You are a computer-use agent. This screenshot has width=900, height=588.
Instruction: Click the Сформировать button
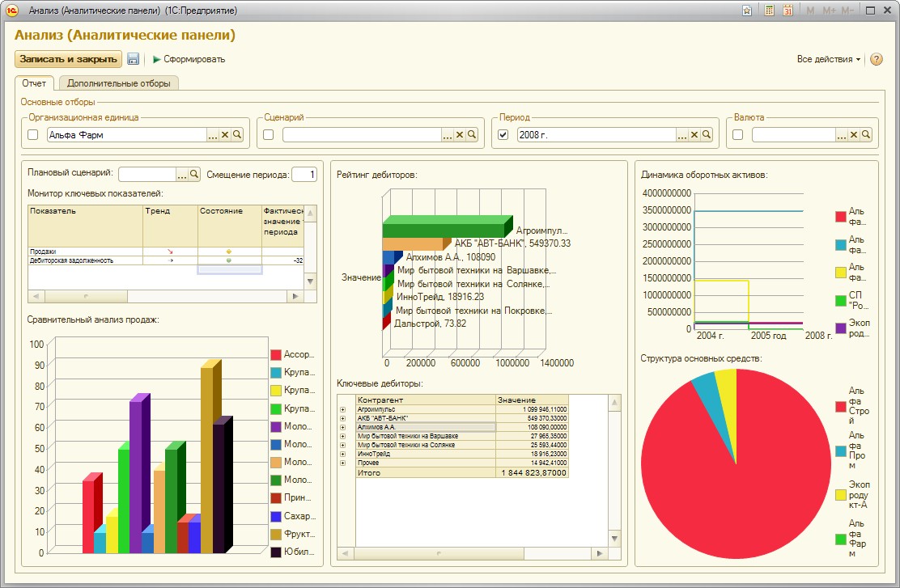(x=189, y=59)
